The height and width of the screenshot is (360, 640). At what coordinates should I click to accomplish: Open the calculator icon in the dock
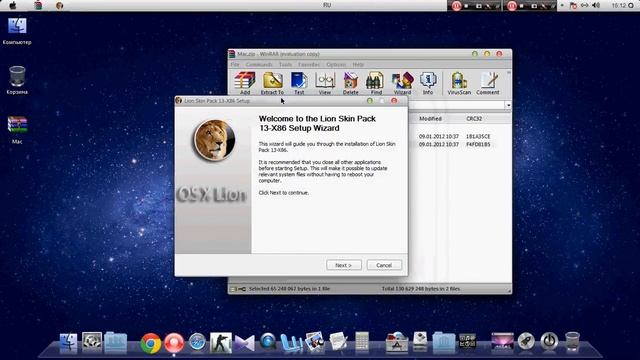point(362,341)
